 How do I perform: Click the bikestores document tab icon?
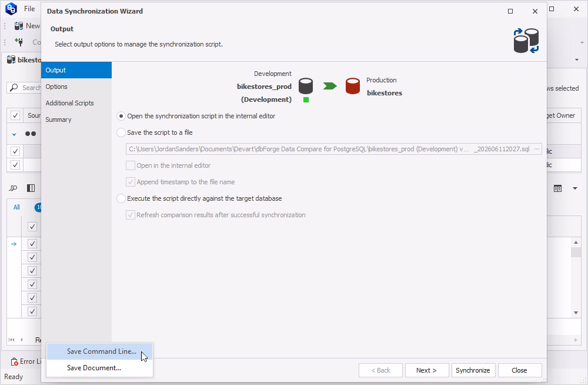click(x=11, y=59)
